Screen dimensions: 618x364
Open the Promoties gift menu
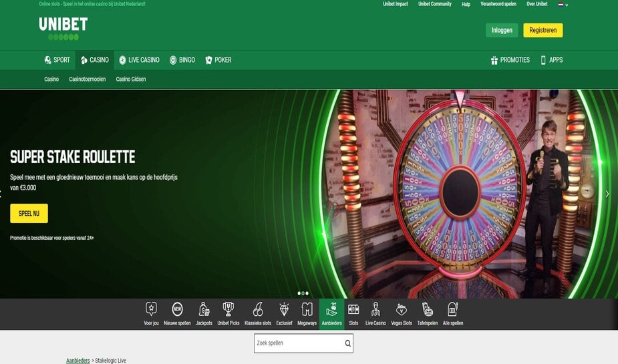(x=510, y=60)
